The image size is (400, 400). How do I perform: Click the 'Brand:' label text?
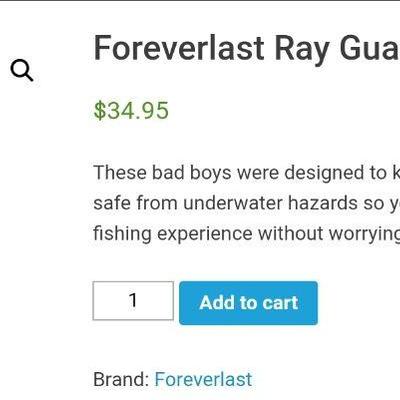[121, 379]
